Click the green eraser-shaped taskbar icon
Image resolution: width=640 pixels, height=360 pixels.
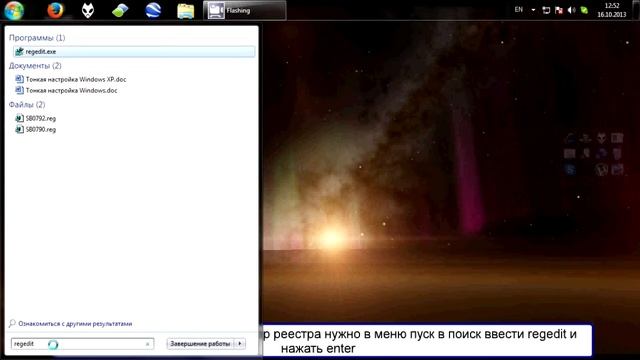pos(120,11)
